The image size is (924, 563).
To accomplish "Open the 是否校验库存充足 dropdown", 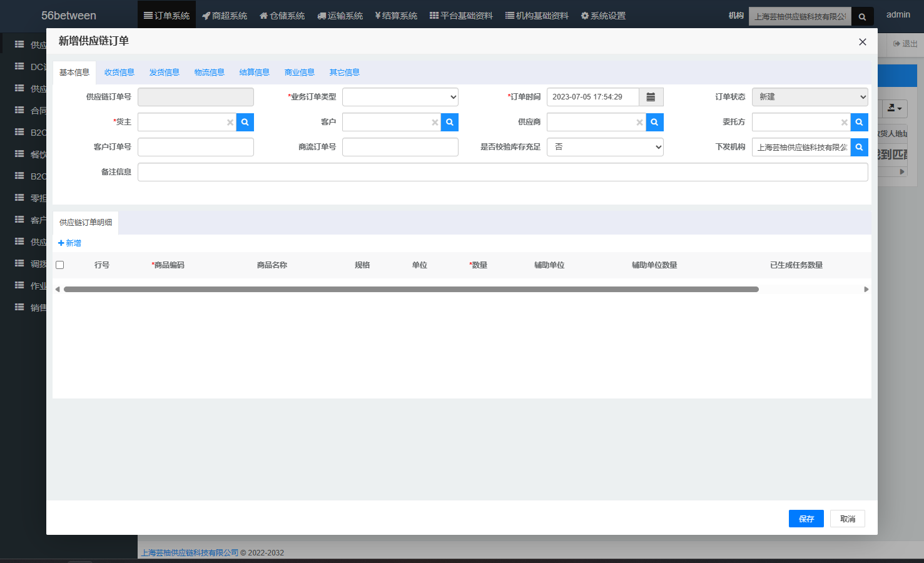I will coord(605,147).
